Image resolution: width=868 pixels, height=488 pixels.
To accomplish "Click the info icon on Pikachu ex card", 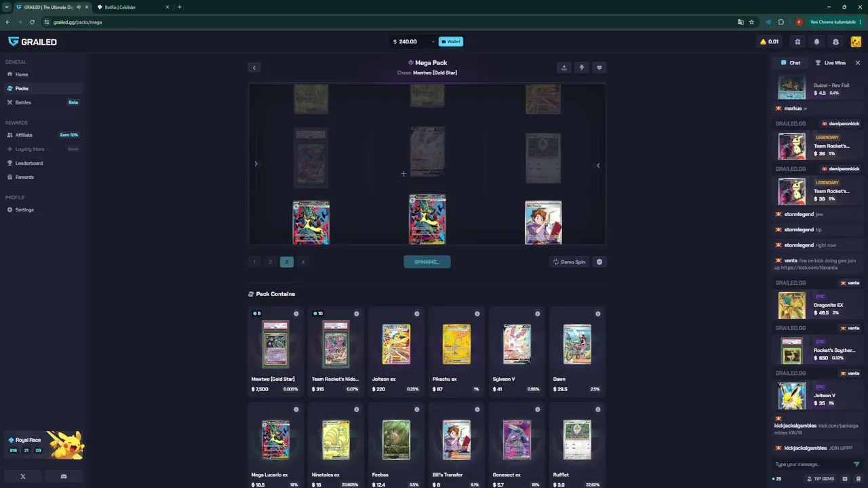I will [477, 314].
